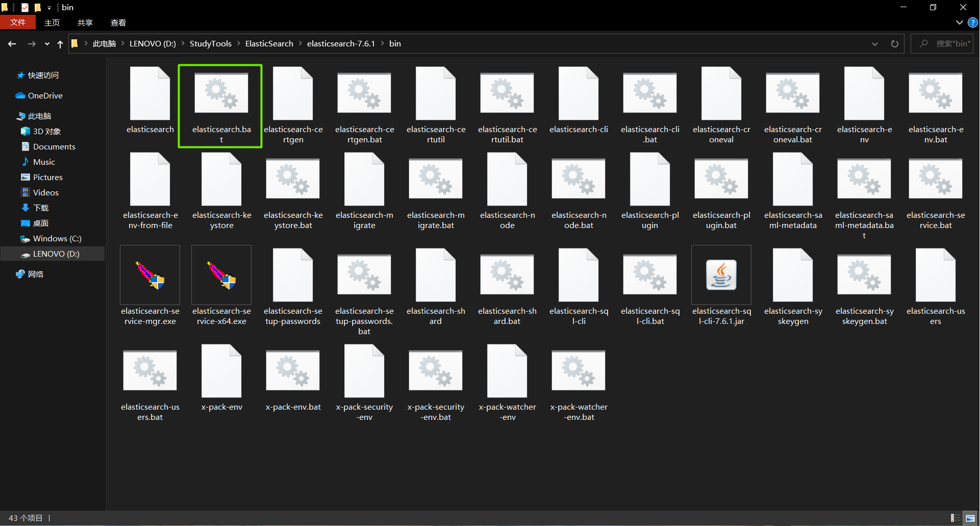Select x-pack-watcher-env.bat file

pyautogui.click(x=579, y=383)
